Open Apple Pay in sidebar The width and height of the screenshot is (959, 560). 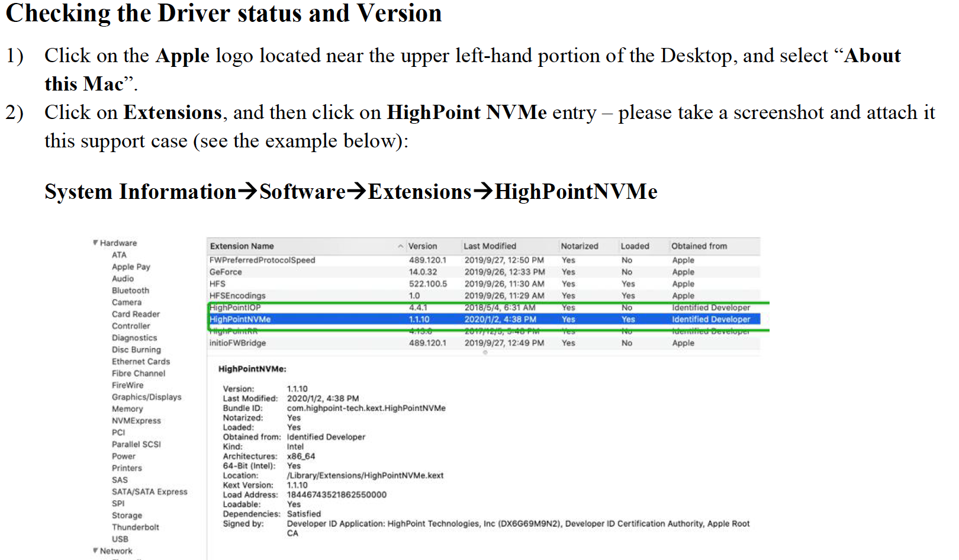(x=131, y=266)
